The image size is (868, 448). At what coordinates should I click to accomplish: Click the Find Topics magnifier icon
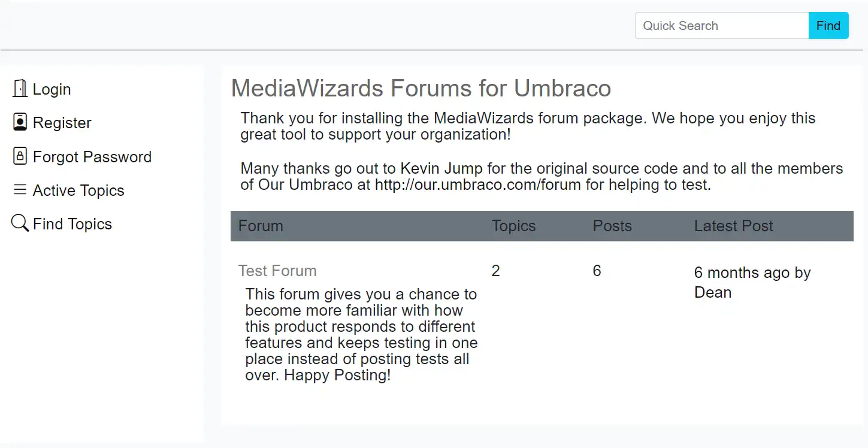(x=20, y=223)
